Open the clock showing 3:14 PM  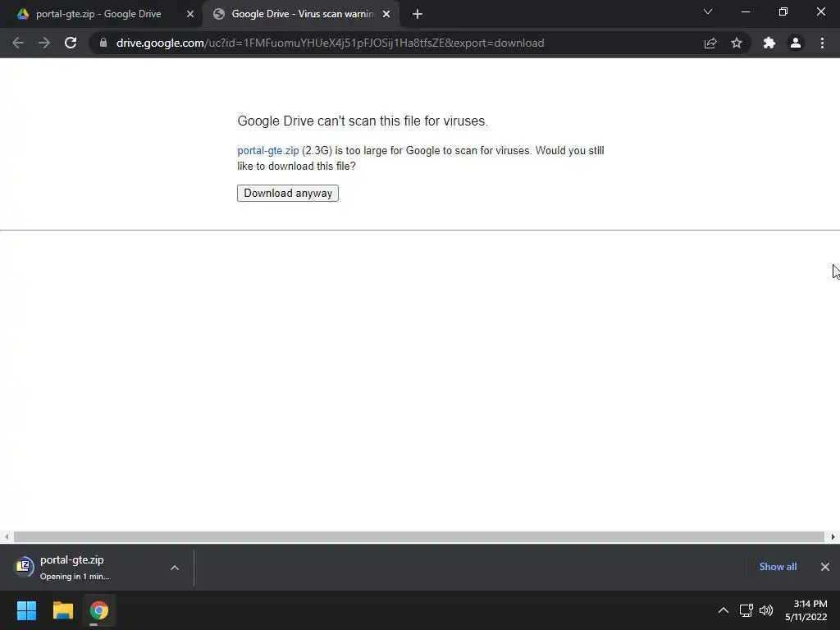click(806, 610)
